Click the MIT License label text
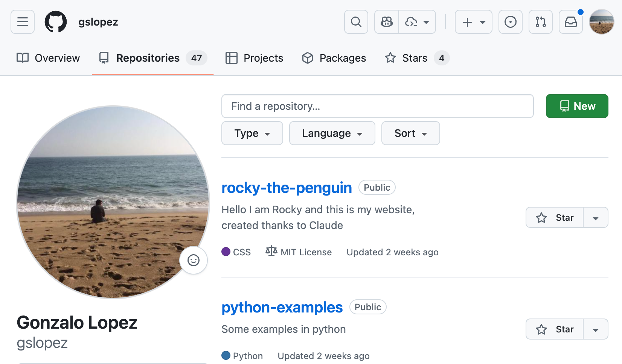 [x=306, y=252]
